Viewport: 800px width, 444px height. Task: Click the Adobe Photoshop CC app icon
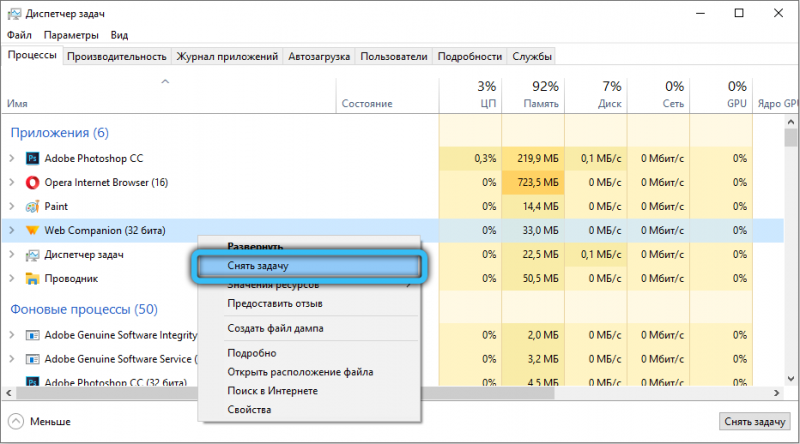pos(33,158)
